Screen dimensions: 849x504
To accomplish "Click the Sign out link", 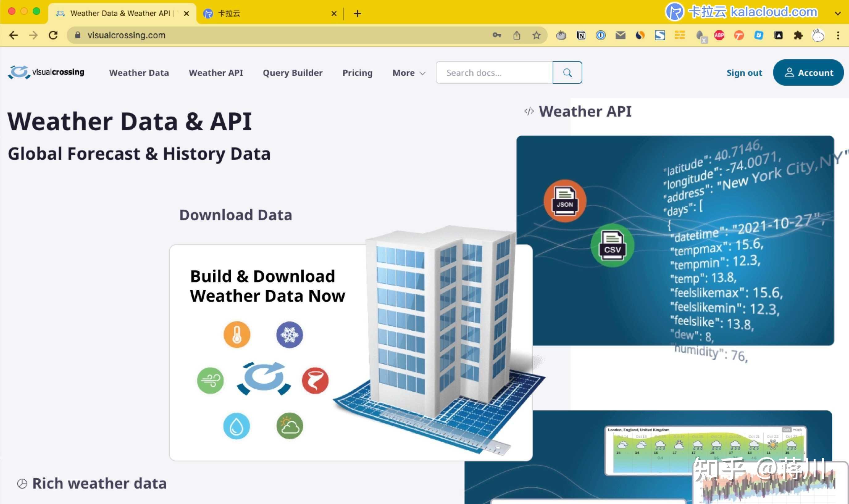I will pos(744,73).
